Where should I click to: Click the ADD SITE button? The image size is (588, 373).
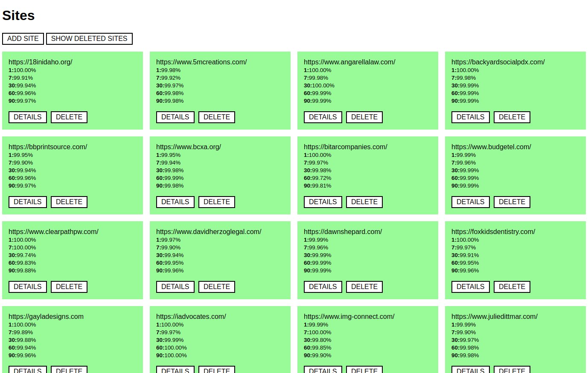click(23, 39)
